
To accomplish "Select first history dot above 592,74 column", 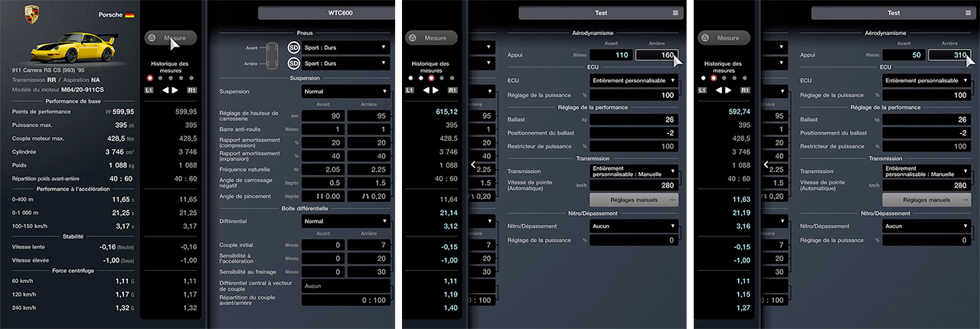I will 703,78.
